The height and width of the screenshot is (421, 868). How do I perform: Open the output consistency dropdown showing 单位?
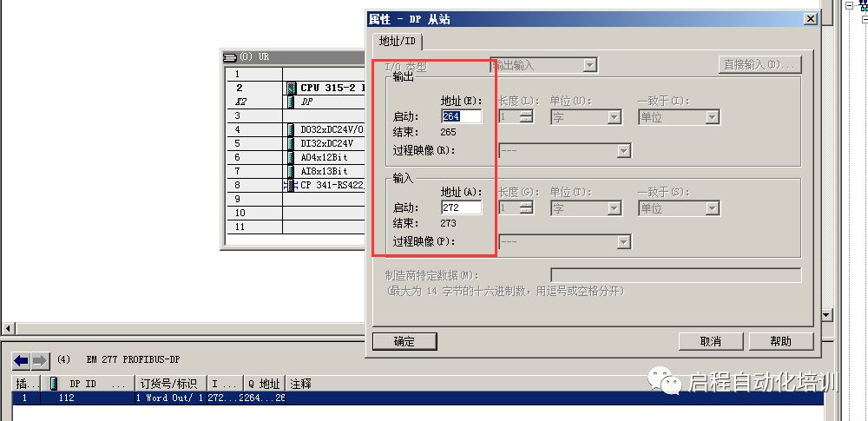pos(713,117)
